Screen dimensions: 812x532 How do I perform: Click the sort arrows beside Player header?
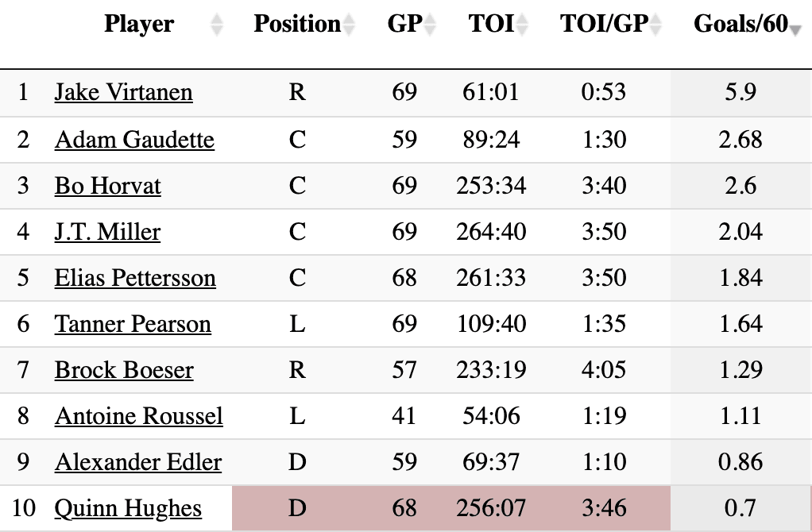click(x=216, y=25)
